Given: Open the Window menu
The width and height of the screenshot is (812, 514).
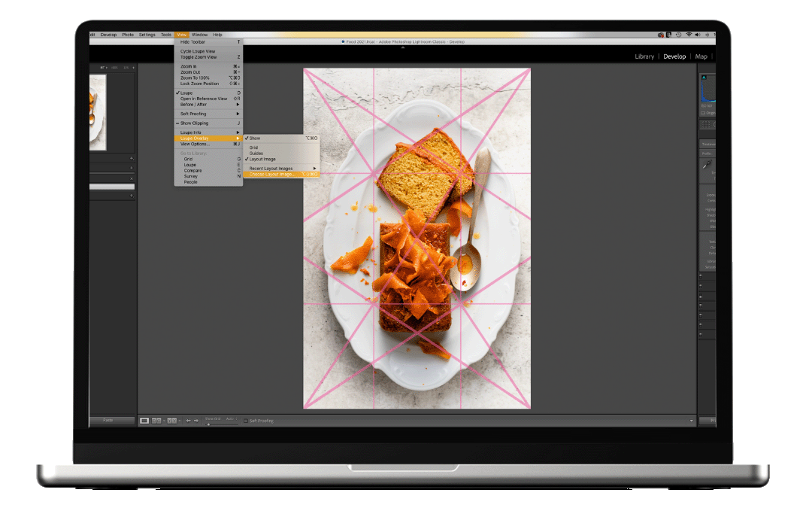Looking at the screenshot, I should tap(199, 34).
